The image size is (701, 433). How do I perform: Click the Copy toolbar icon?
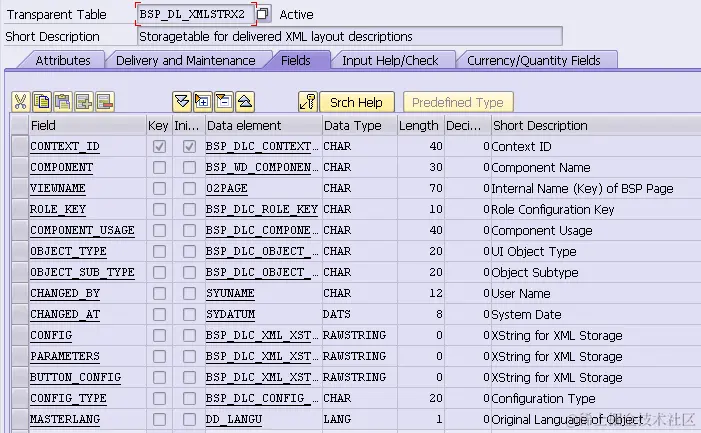pos(42,102)
